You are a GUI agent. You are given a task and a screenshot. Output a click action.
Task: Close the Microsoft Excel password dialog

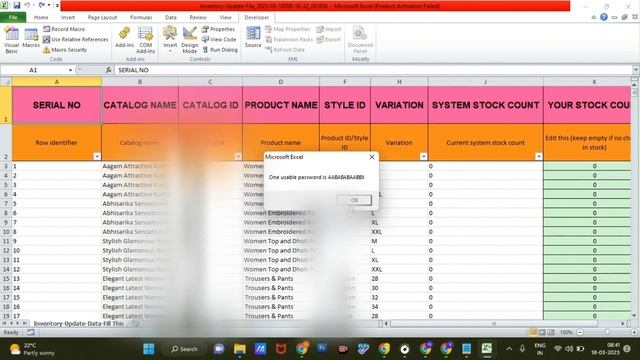(372, 157)
